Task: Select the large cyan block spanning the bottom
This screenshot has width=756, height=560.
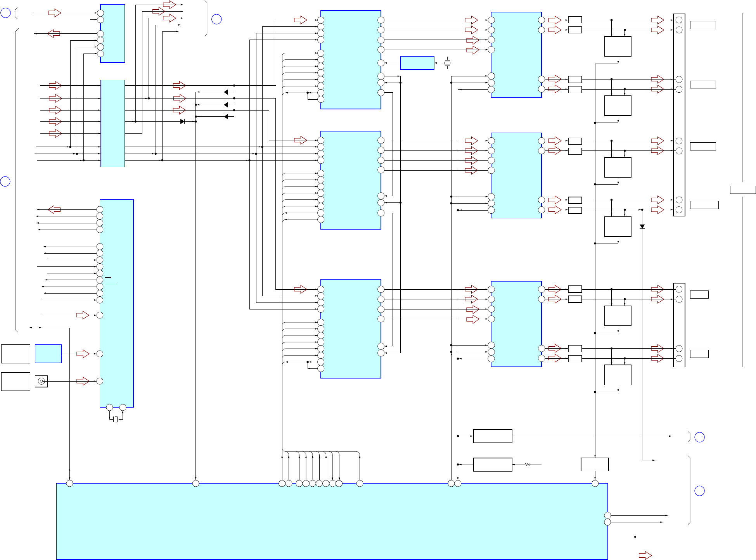Action: click(x=332, y=521)
